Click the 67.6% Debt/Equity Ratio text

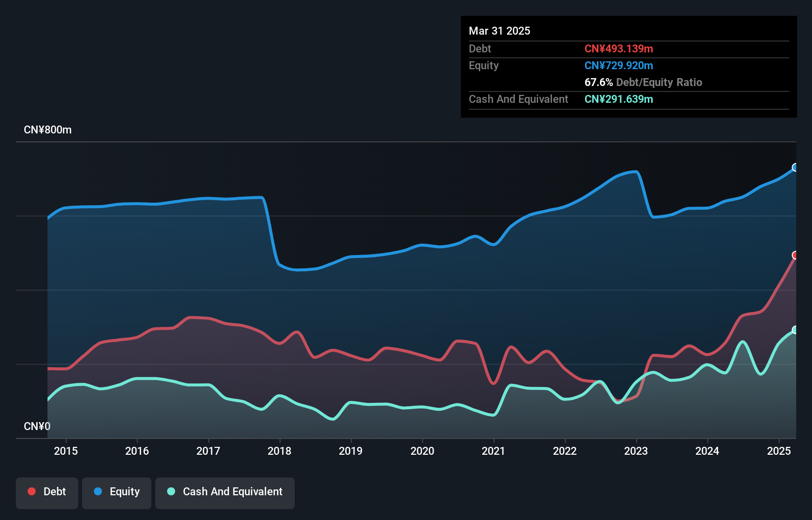pos(643,82)
